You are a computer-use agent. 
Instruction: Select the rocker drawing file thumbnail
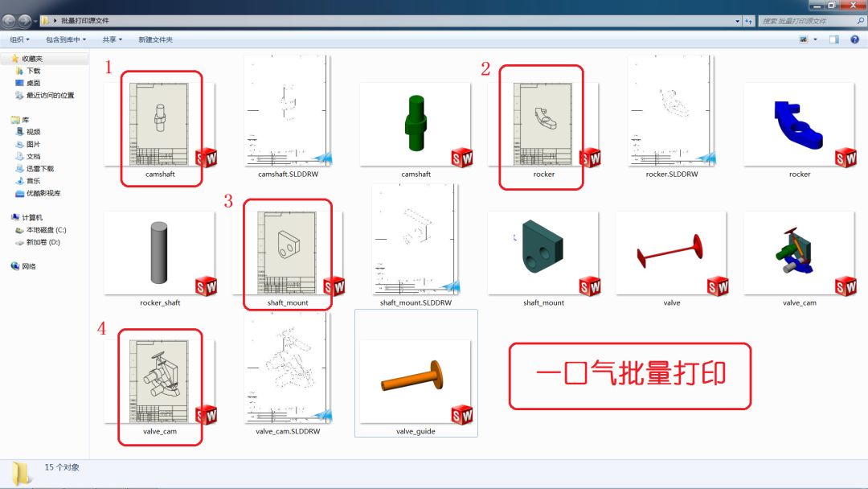(543, 125)
